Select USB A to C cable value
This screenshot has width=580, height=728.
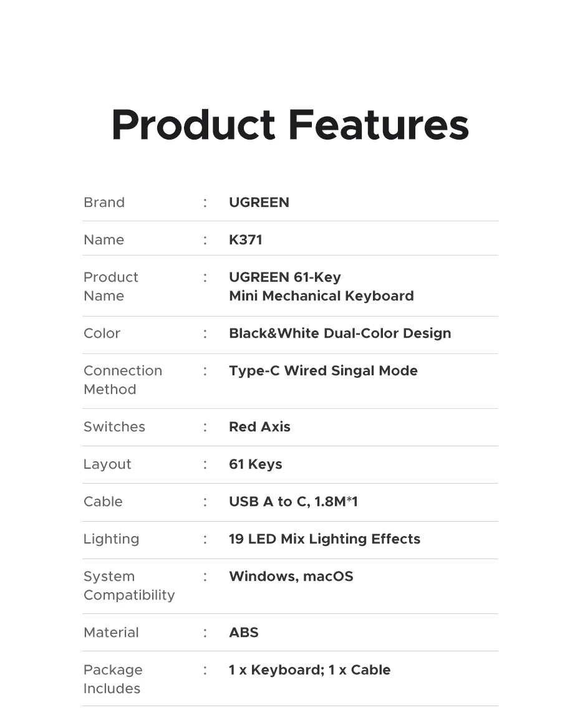pyautogui.click(x=293, y=501)
